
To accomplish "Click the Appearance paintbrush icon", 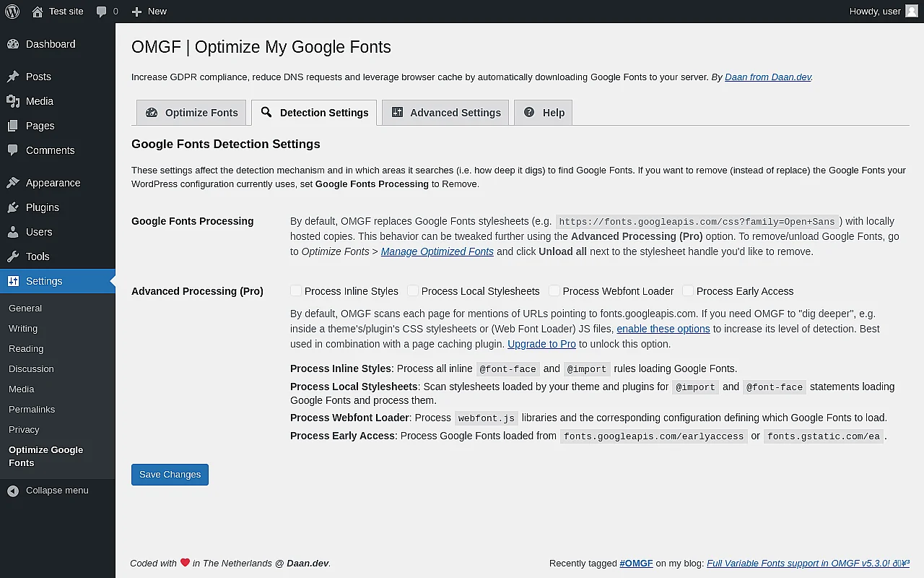I will click(x=13, y=183).
